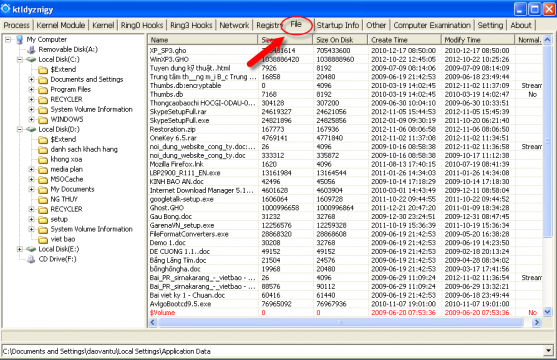This screenshot has height=360, width=557.
Task: Open the Setting tab
Action: tap(490, 25)
